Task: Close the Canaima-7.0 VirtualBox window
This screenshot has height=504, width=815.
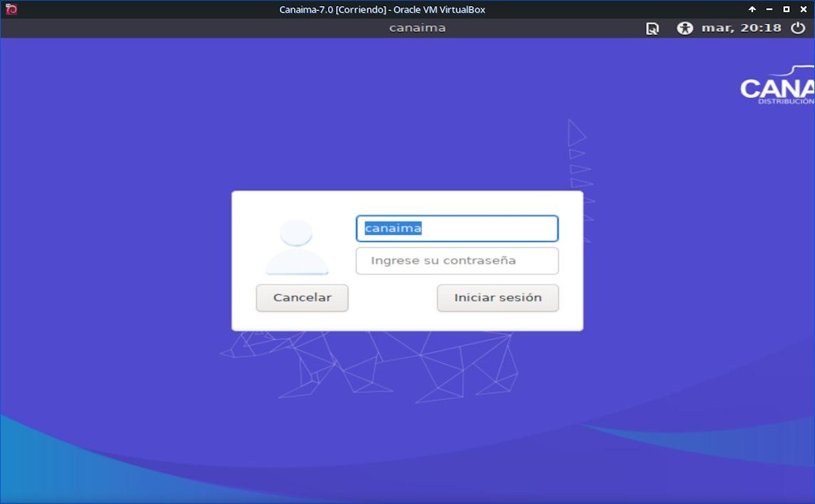Action: (x=803, y=10)
